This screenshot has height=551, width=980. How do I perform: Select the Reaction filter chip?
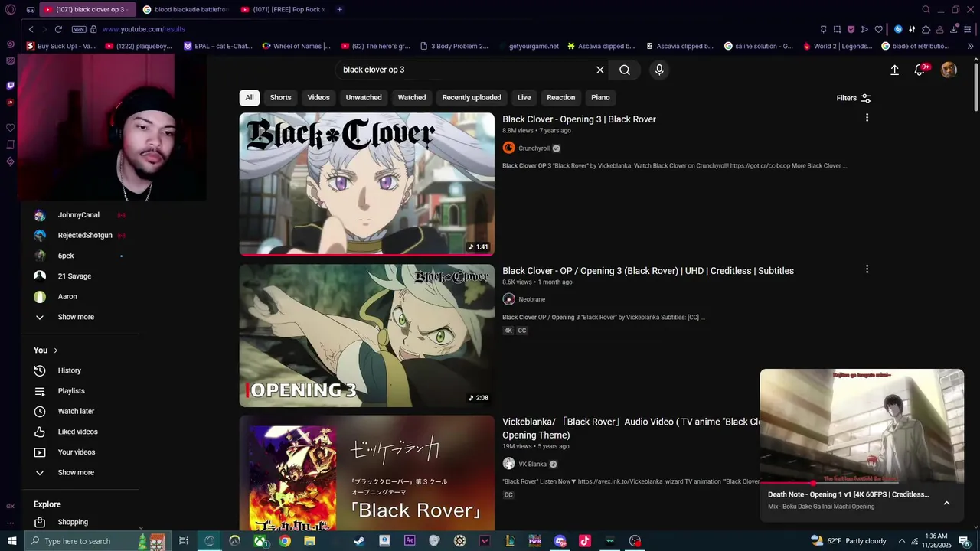(560, 97)
